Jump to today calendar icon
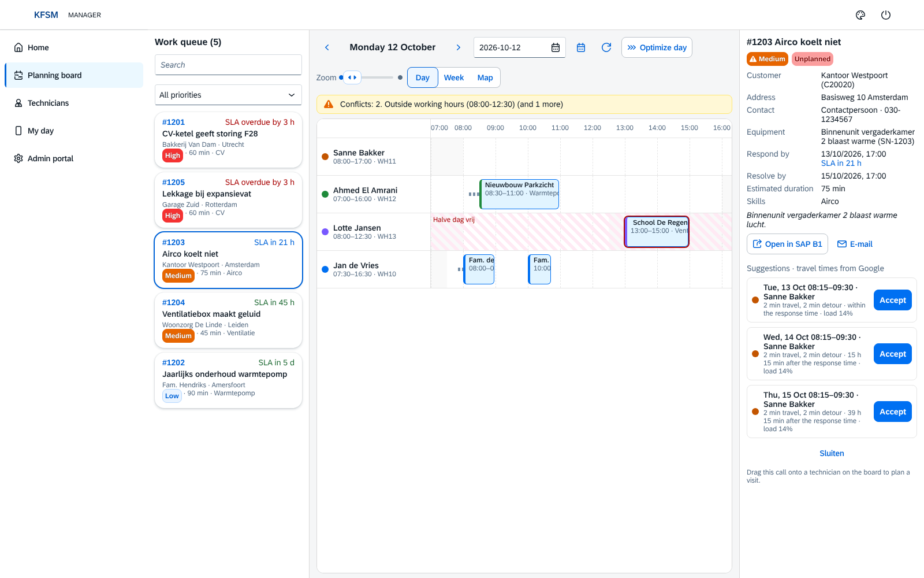The image size is (924, 578). pos(581,47)
